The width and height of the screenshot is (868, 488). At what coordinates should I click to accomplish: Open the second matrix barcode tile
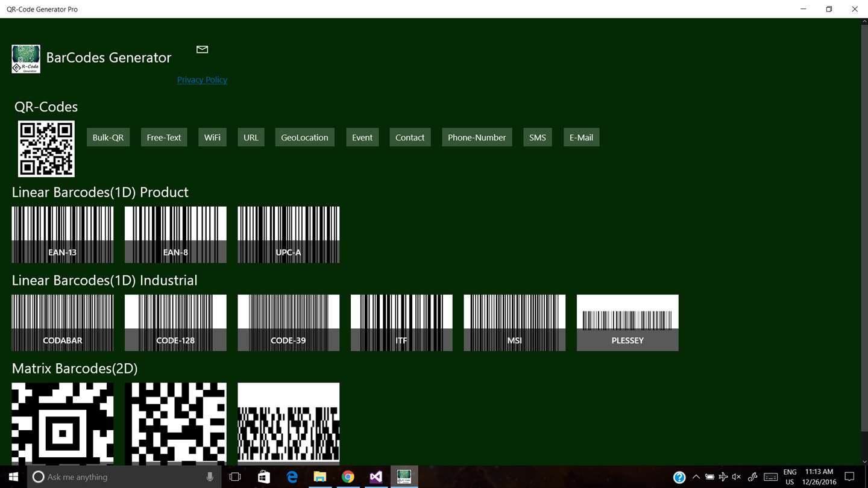[x=175, y=424]
